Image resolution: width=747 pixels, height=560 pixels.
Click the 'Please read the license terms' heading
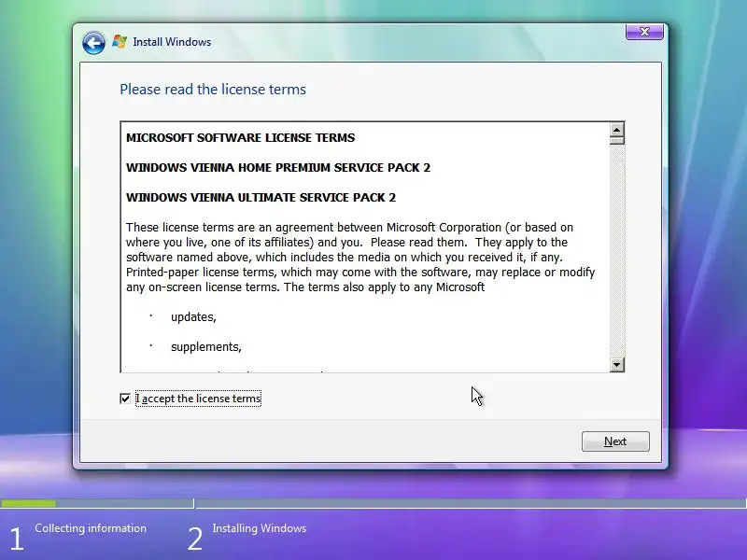click(213, 90)
